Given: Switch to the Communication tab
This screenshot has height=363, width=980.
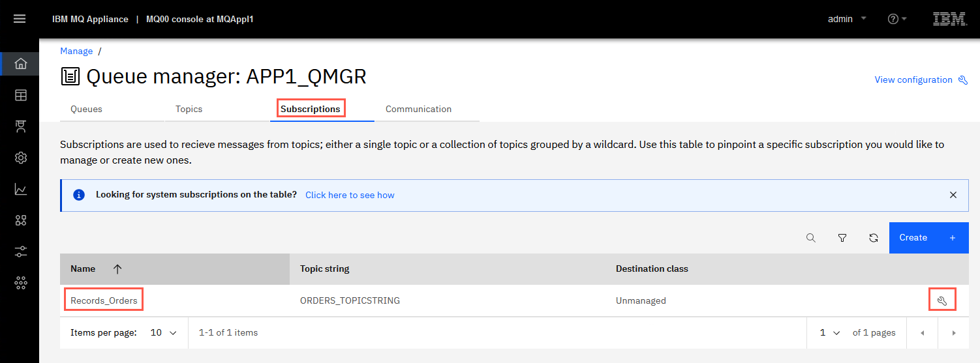Looking at the screenshot, I should [x=419, y=109].
